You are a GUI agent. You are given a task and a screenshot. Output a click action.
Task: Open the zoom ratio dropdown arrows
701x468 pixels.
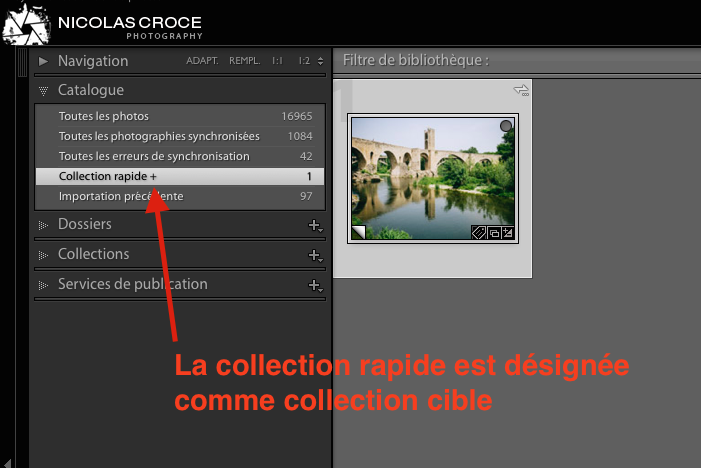click(x=320, y=61)
